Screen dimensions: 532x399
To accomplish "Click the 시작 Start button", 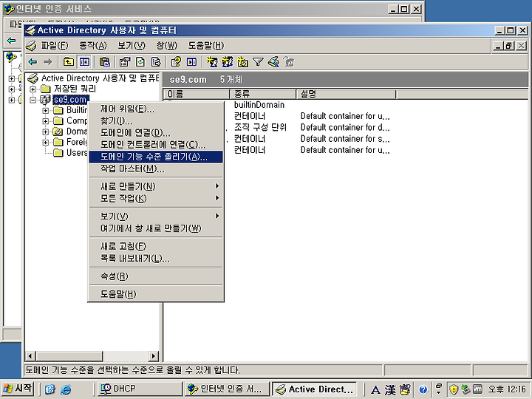I will (x=18, y=389).
